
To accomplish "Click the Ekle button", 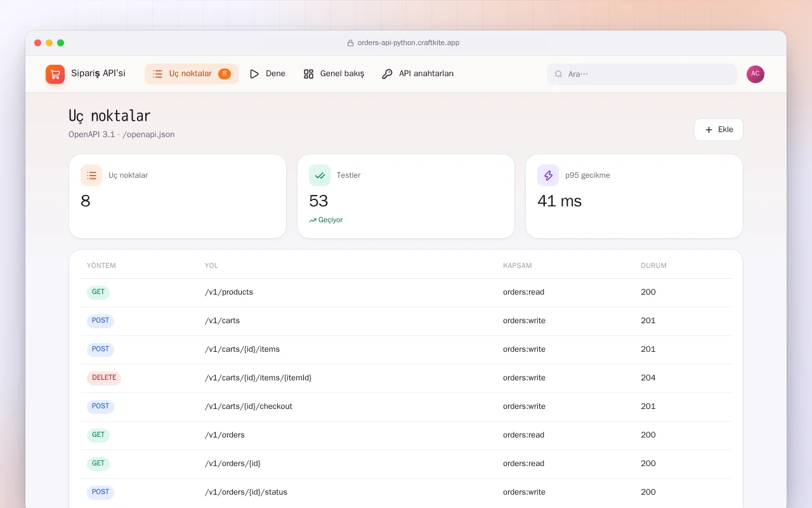I will point(719,130).
